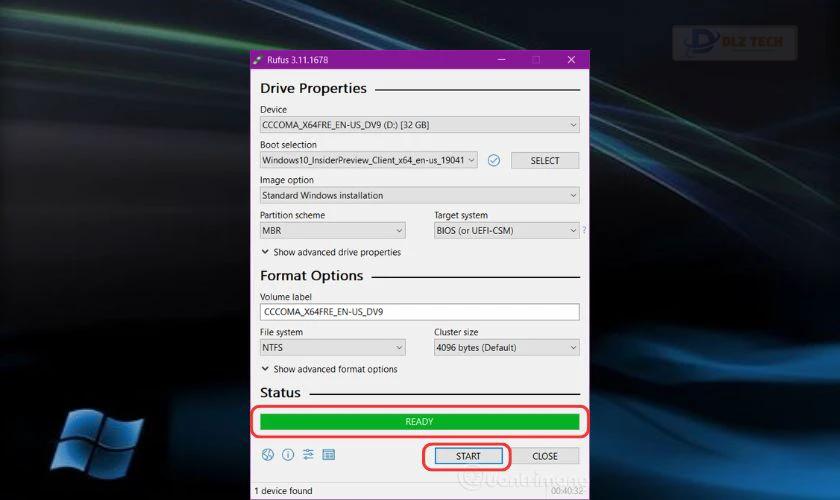Open the File system NTFS dropdown
840x500 pixels.
333,348
